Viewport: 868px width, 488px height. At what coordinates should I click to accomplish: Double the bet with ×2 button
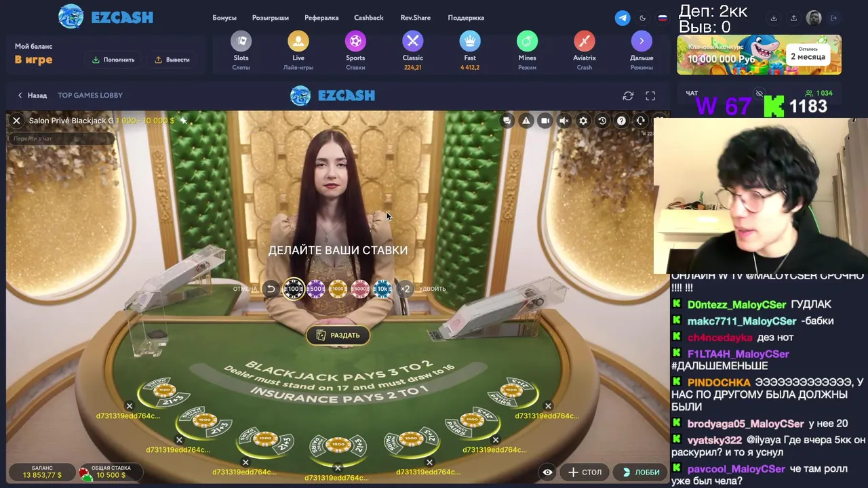405,289
